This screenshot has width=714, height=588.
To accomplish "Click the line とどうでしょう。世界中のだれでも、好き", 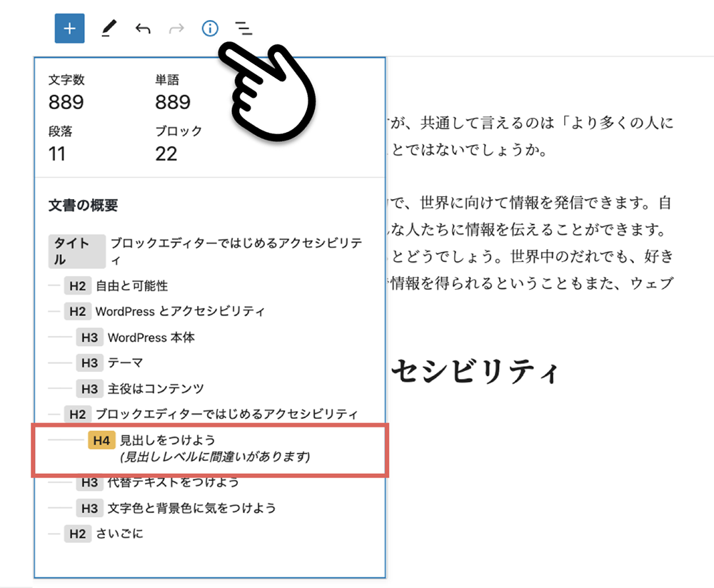I will click(531, 256).
